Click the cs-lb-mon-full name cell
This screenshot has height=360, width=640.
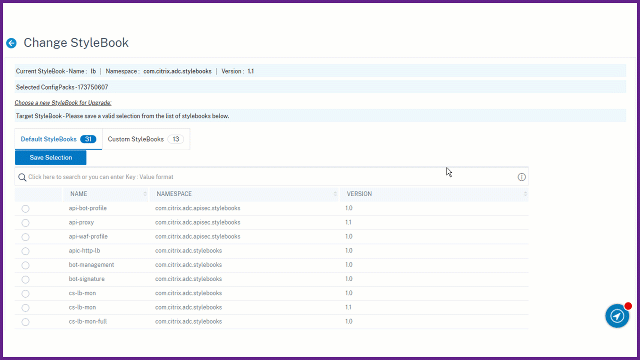click(87, 321)
